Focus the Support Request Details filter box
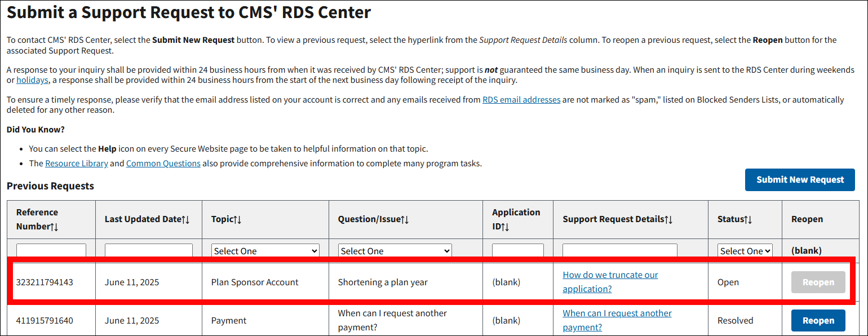 619,250
